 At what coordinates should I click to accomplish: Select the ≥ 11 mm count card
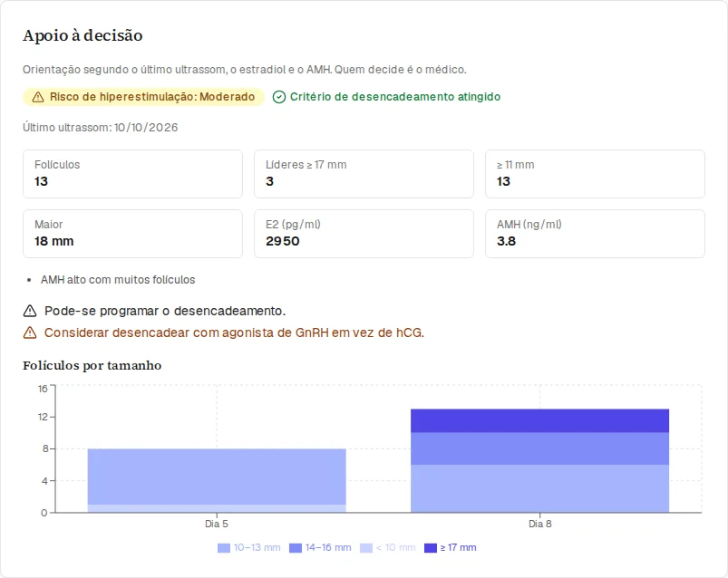click(596, 174)
